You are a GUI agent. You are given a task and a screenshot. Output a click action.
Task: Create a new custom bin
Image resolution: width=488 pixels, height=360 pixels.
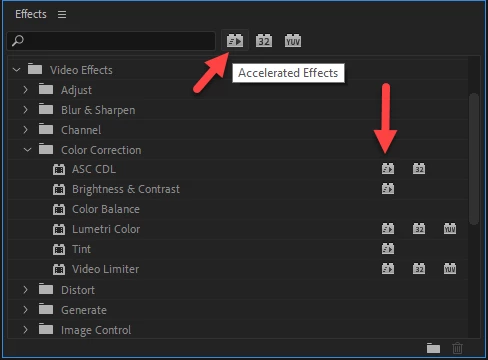433,348
